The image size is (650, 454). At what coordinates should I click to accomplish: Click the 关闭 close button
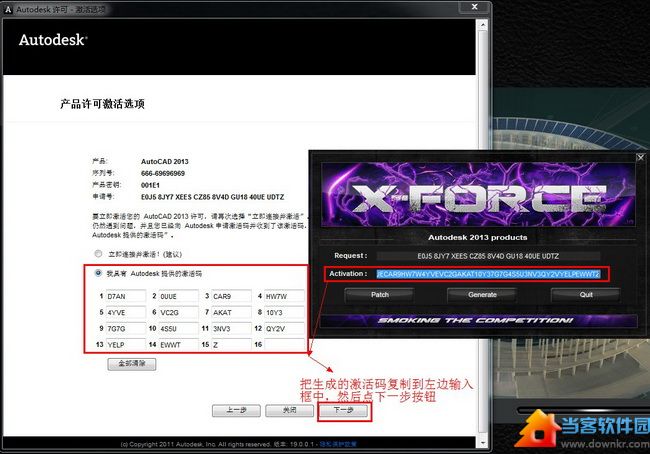click(x=289, y=410)
